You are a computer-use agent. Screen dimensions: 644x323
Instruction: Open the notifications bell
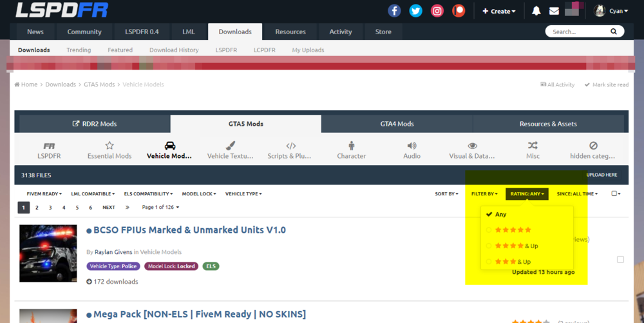[536, 11]
